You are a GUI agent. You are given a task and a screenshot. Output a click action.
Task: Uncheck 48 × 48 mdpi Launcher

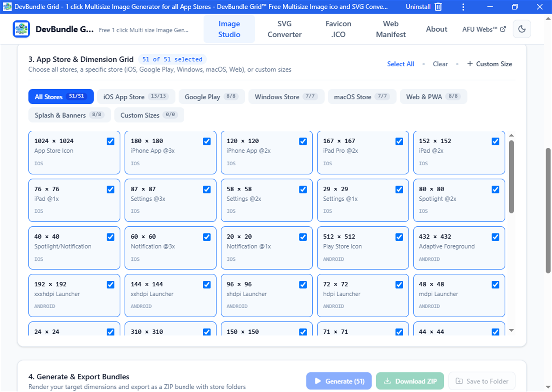pyautogui.click(x=495, y=285)
